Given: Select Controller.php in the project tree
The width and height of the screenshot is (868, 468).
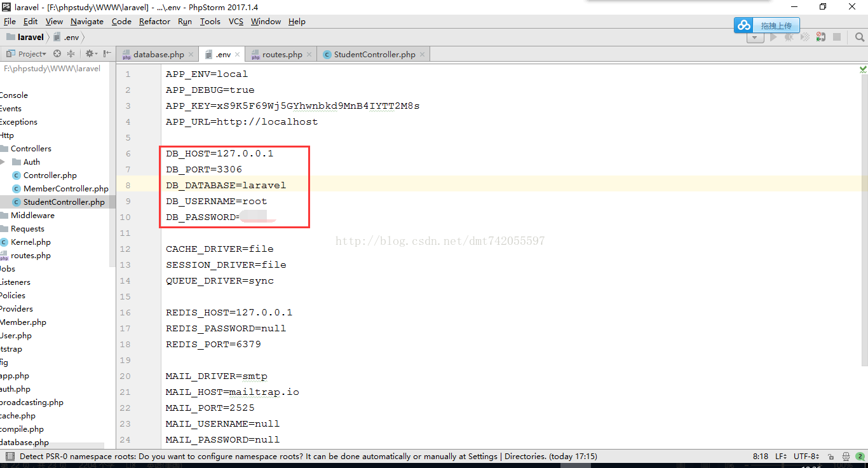Looking at the screenshot, I should point(50,175).
